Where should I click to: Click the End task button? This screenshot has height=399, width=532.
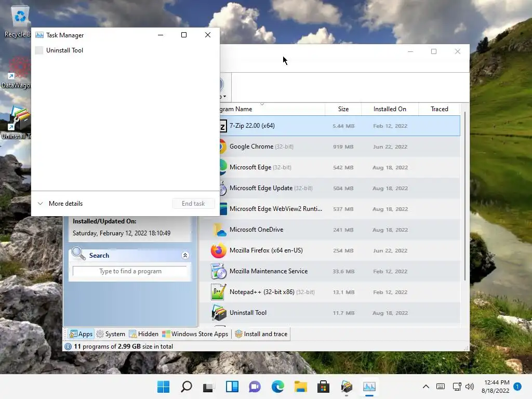193,204
